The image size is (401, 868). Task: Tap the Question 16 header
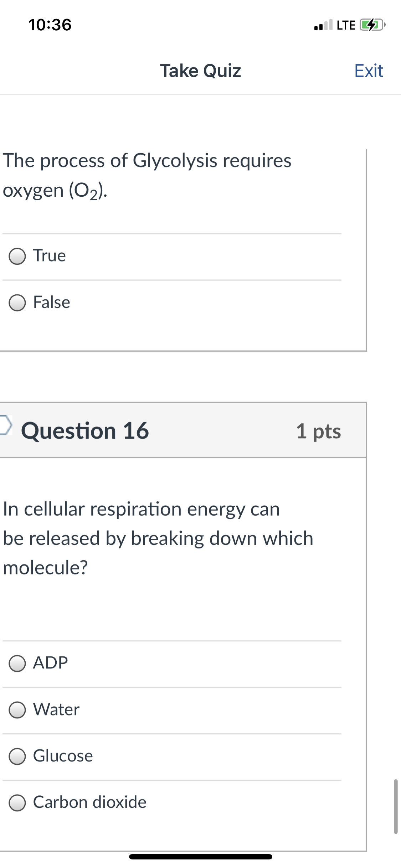pos(85,430)
